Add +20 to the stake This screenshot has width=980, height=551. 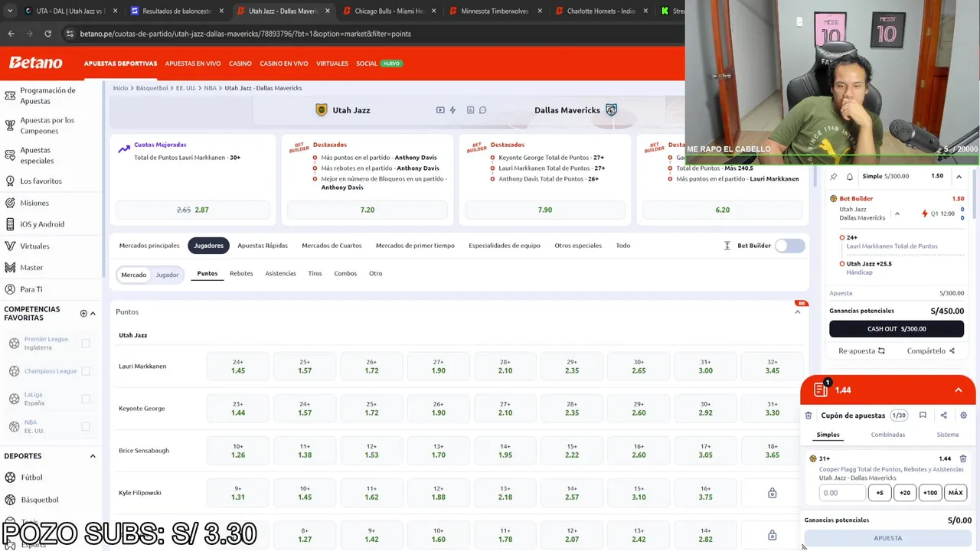[905, 493]
